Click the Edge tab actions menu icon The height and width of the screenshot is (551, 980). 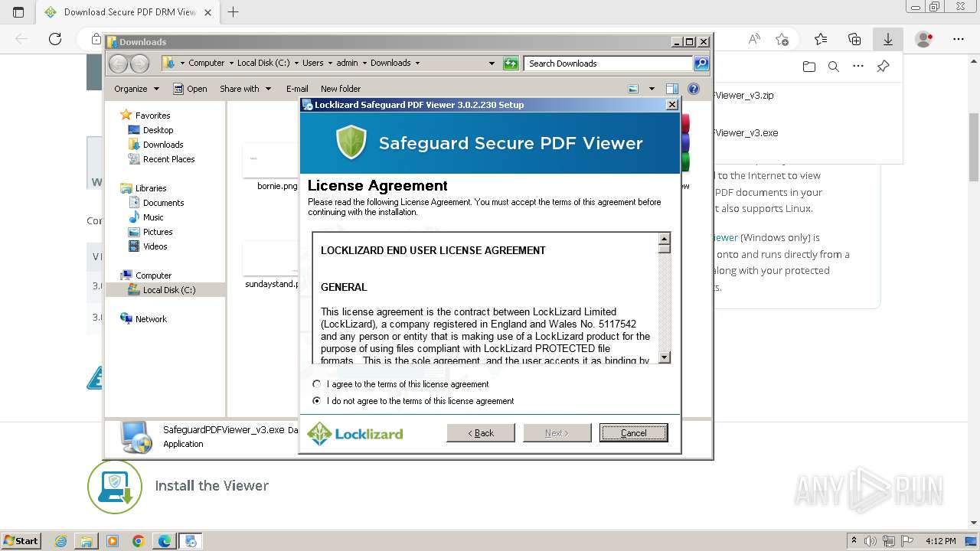point(19,11)
